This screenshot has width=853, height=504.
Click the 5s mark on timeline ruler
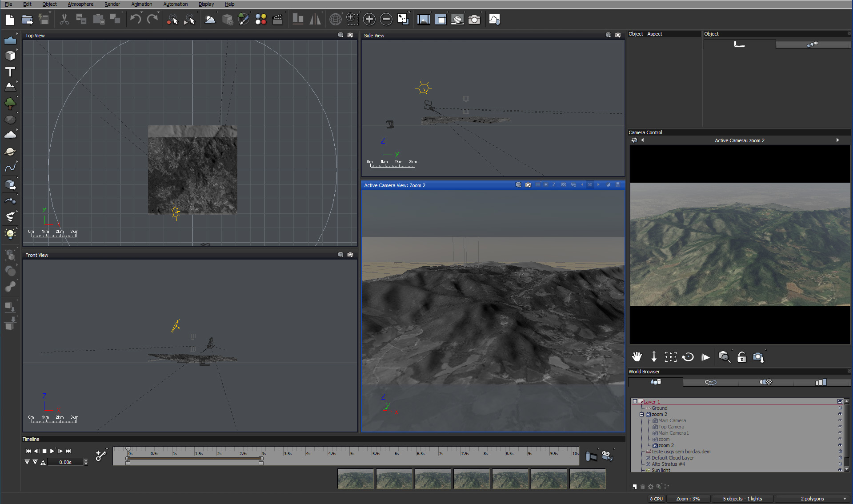tap(352, 453)
